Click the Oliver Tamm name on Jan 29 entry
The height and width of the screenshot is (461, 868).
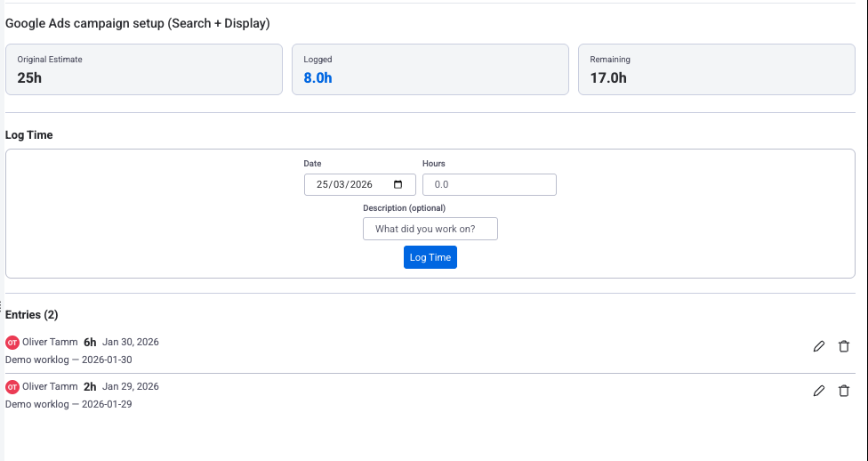coord(50,386)
